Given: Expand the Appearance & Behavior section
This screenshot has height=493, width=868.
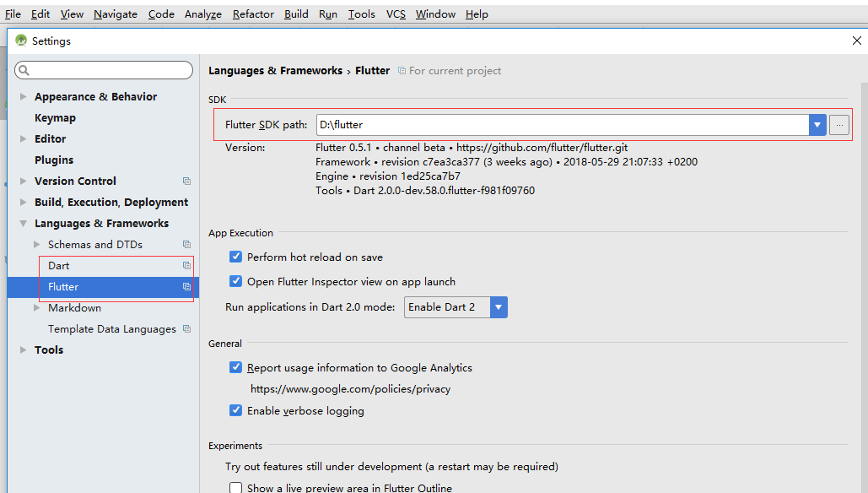Looking at the screenshot, I should (24, 96).
